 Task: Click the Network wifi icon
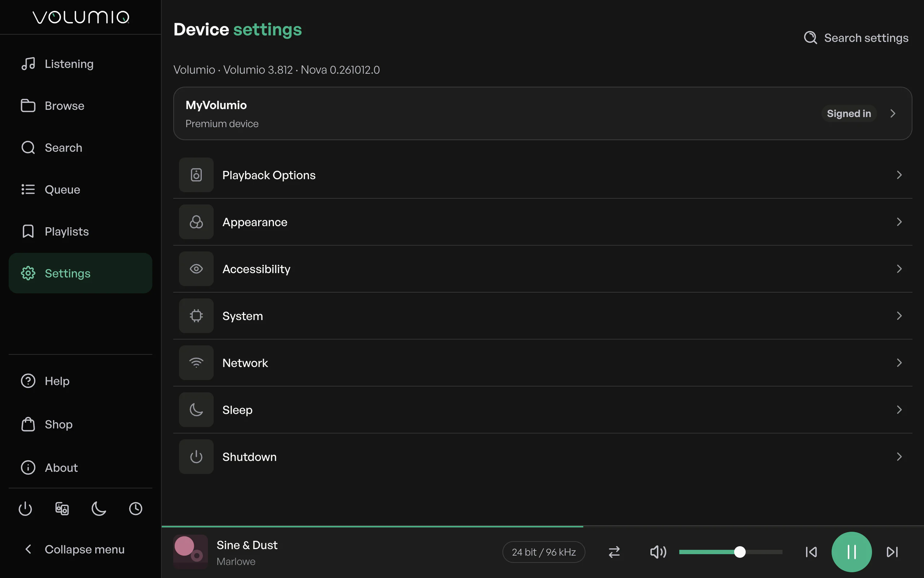tap(196, 363)
